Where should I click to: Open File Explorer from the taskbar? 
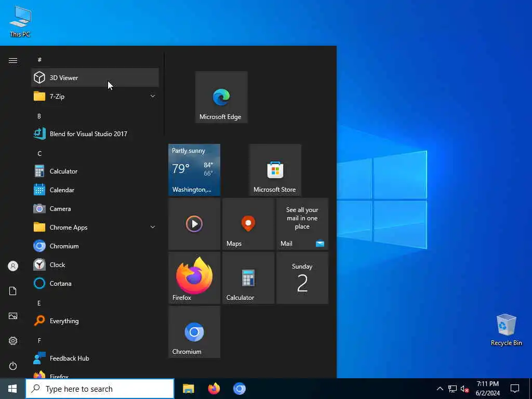point(188,389)
